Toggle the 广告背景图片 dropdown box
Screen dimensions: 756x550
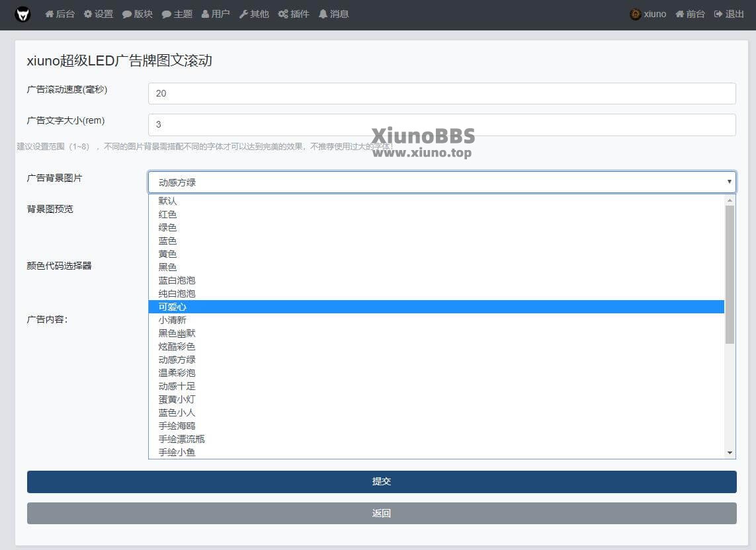pos(442,182)
